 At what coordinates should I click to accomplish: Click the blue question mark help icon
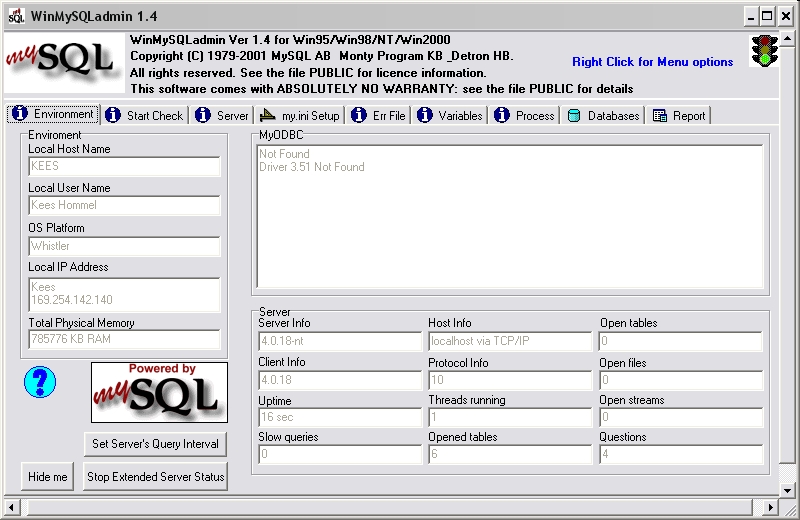(40, 382)
